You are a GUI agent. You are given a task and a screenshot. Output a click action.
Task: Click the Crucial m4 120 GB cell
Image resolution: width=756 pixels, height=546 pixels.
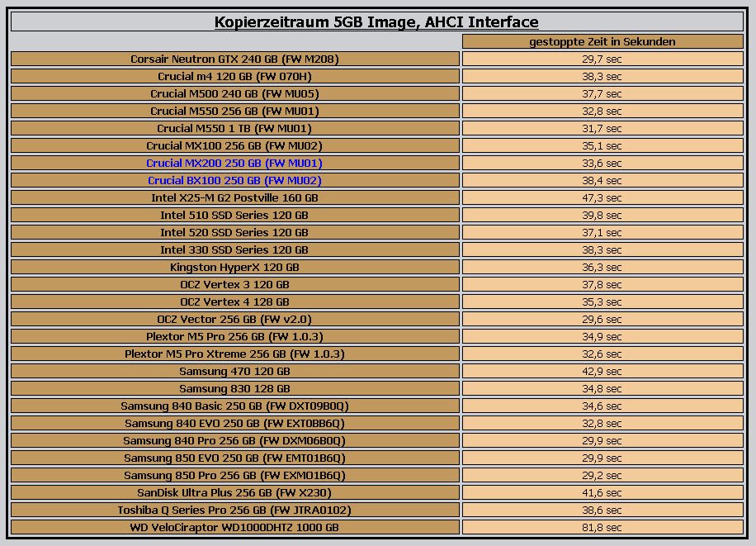coord(234,76)
